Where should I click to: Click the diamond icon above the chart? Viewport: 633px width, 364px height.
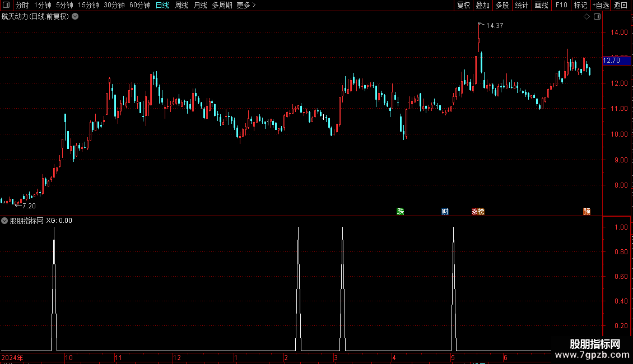point(587,17)
